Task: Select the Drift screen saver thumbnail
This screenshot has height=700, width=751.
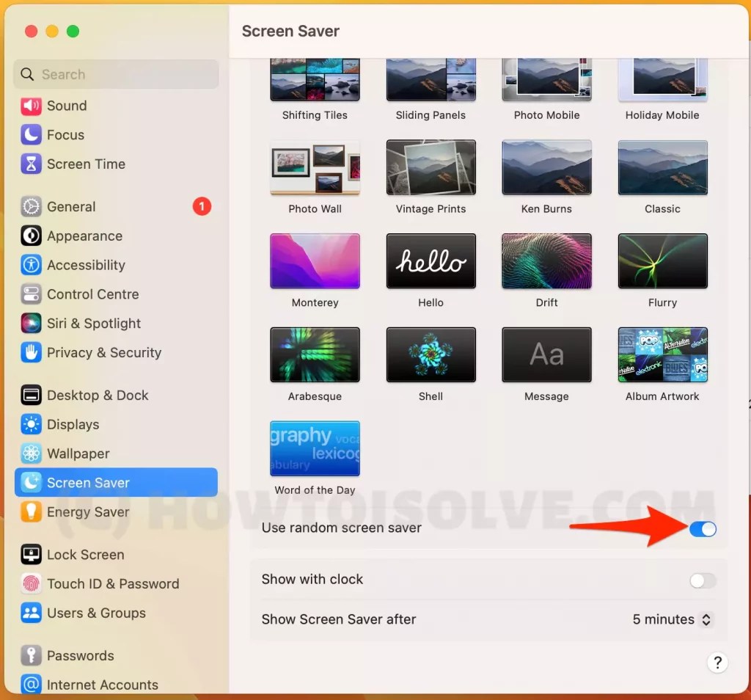Action: tap(546, 261)
